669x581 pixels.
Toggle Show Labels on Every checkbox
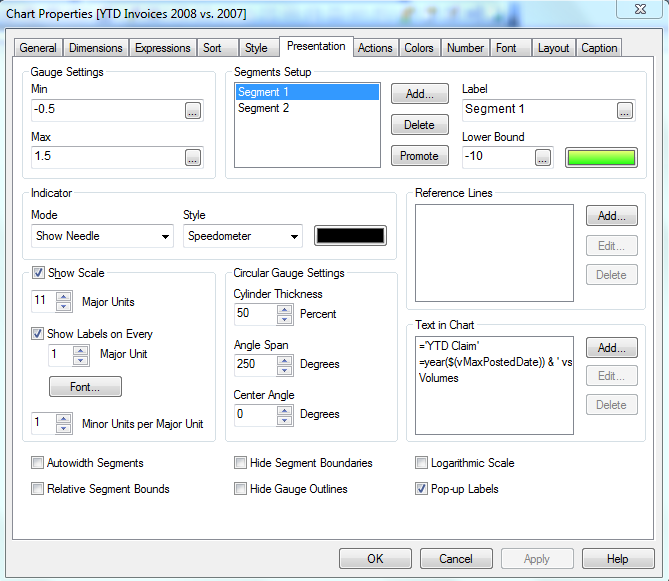click(37, 334)
